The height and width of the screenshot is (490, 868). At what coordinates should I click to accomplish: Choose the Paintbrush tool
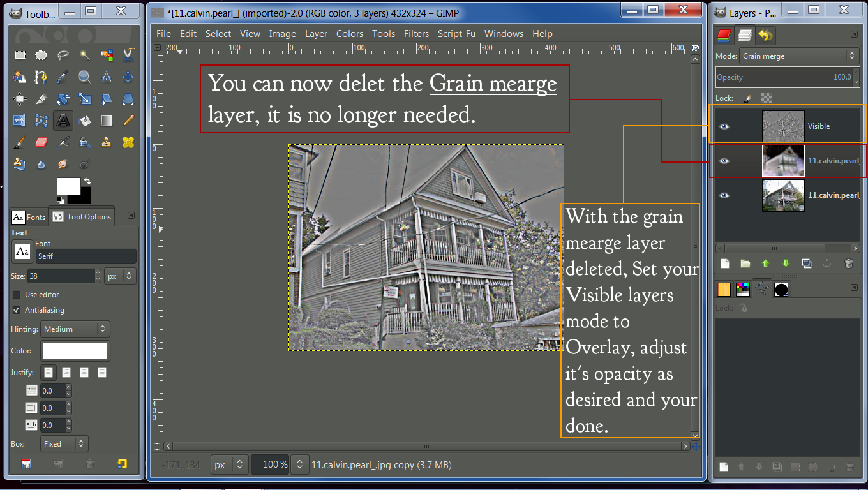[20, 142]
